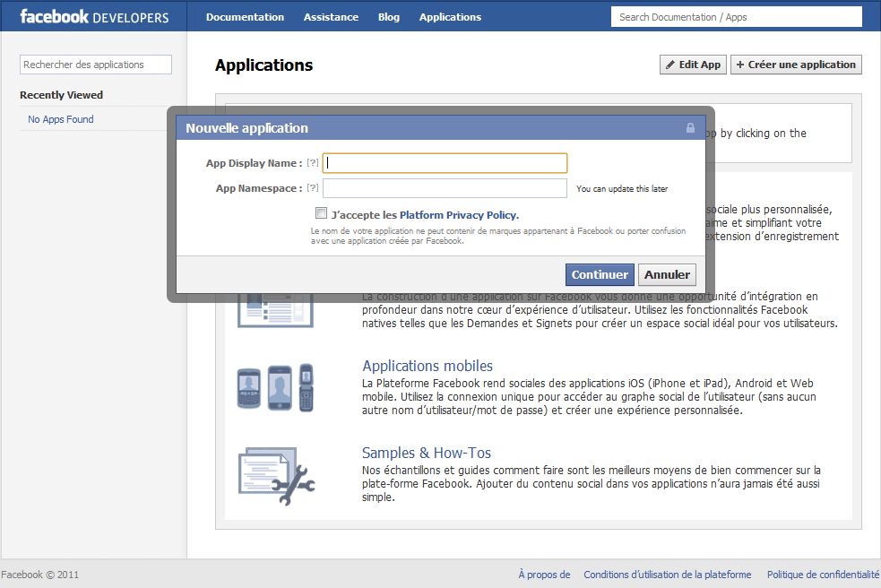Open the Applications nav item
The height and width of the screenshot is (588, 881).
coord(450,17)
